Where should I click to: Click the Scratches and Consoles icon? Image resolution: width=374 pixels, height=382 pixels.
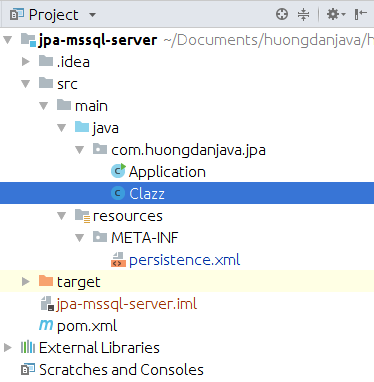click(28, 369)
